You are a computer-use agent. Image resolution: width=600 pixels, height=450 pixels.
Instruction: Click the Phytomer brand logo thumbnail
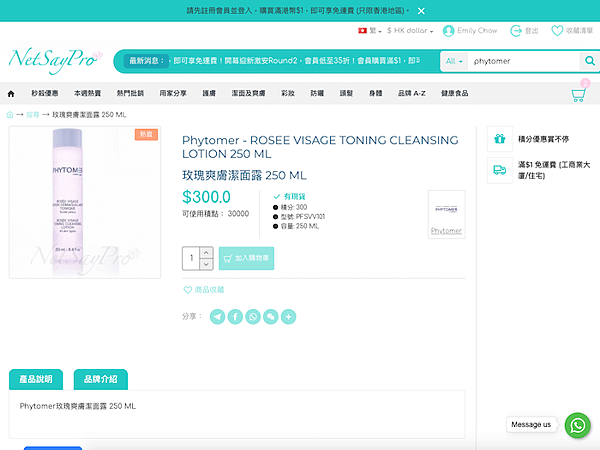[x=446, y=209]
